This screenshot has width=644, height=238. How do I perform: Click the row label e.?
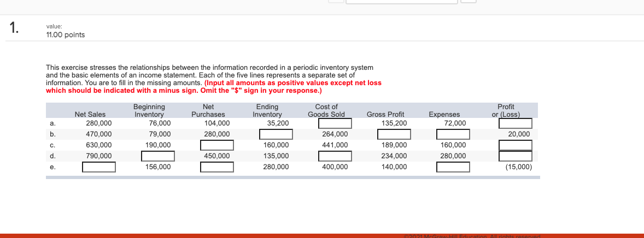52,167
